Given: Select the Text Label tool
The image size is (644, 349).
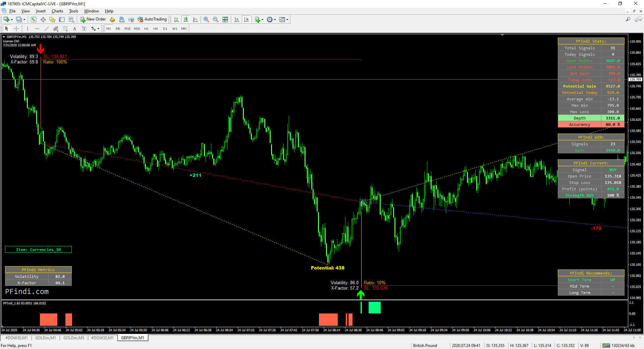Looking at the screenshot, I should (84, 29).
